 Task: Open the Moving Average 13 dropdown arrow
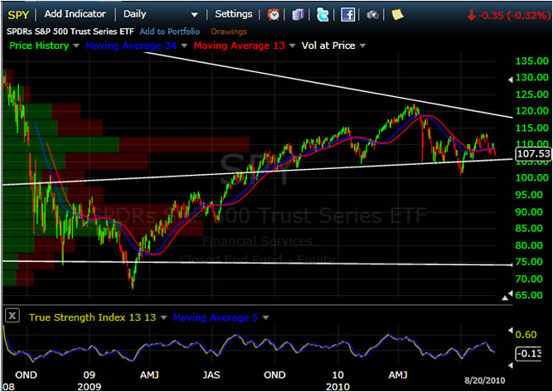pos(292,46)
